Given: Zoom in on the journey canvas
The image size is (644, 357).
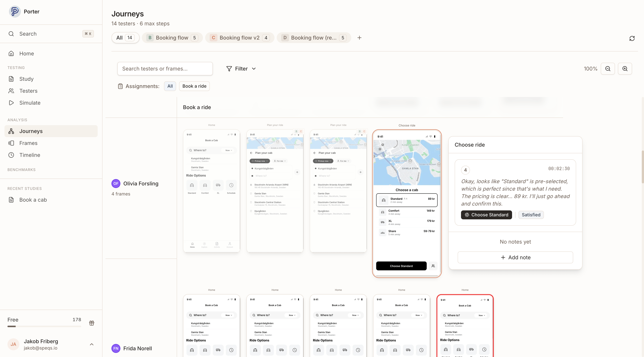Looking at the screenshot, I should [x=625, y=69].
